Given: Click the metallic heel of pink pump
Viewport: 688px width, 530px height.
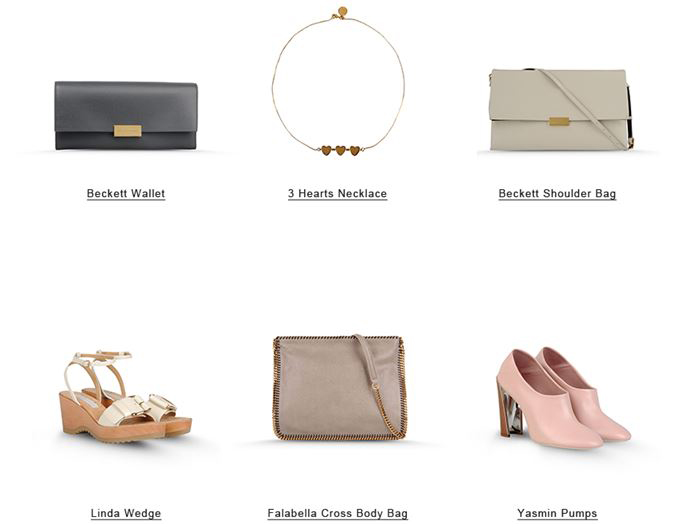Looking at the screenshot, I should click(510, 410).
